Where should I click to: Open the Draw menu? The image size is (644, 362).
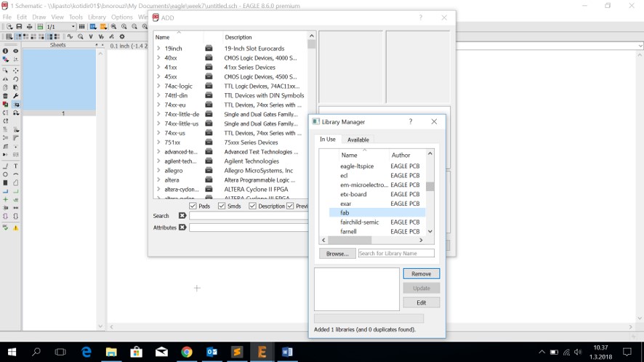click(x=39, y=17)
